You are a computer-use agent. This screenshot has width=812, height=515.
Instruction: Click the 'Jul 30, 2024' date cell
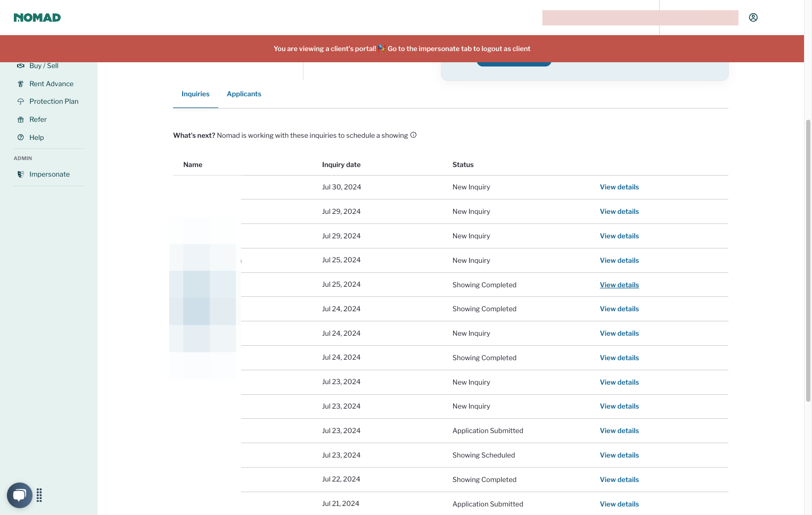[341, 187]
